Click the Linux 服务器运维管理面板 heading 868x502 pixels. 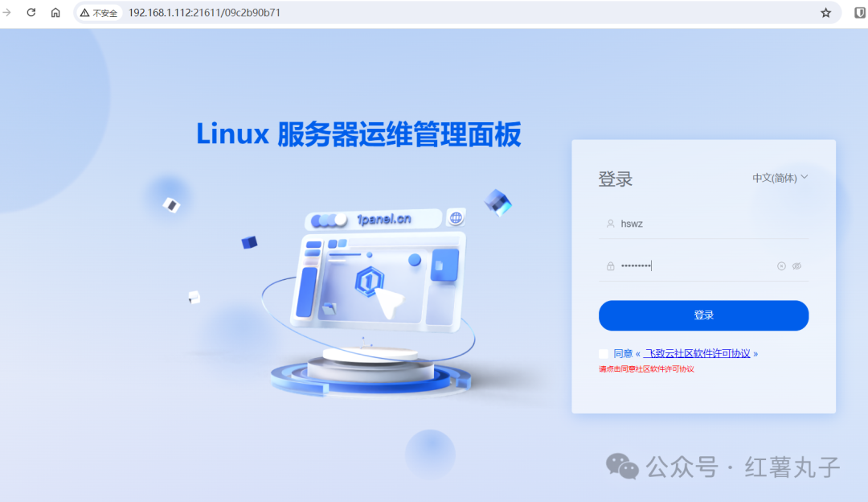pos(358,134)
